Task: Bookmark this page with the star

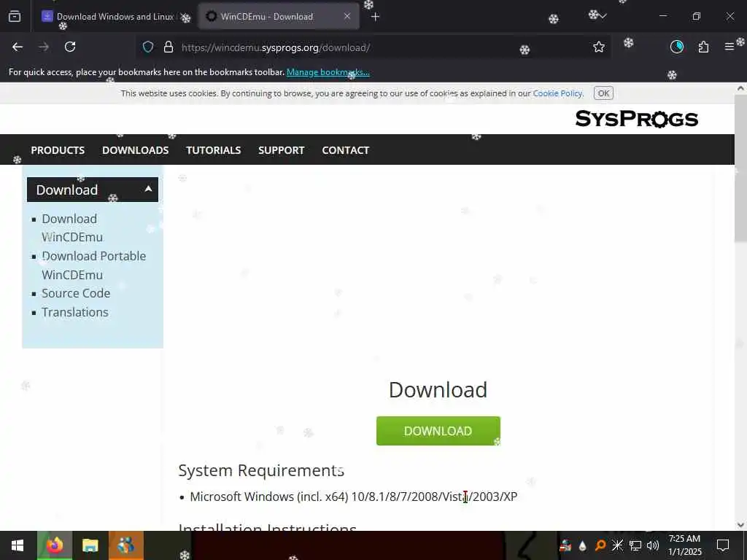Action: pyautogui.click(x=599, y=47)
